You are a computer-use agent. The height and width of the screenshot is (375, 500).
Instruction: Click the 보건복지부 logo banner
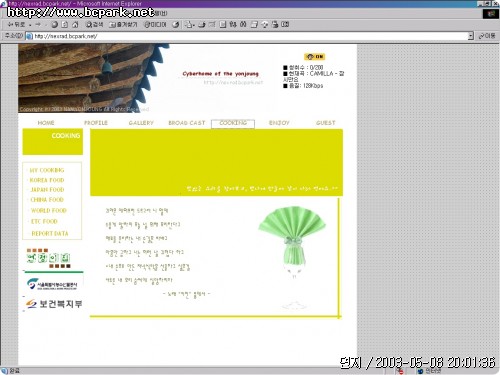click(x=54, y=304)
